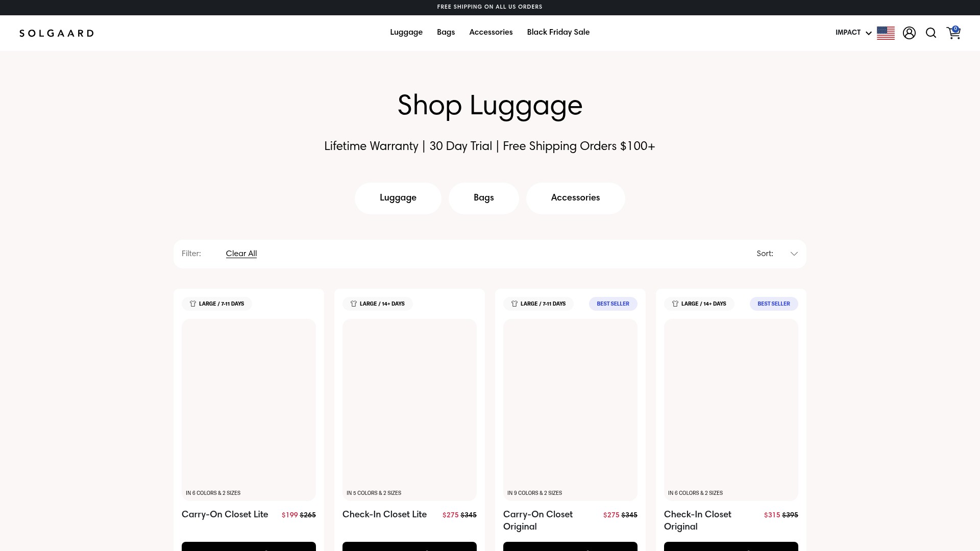Click Best Seller badge on Check-In Closet Original
The image size is (980, 551).
coord(774,304)
